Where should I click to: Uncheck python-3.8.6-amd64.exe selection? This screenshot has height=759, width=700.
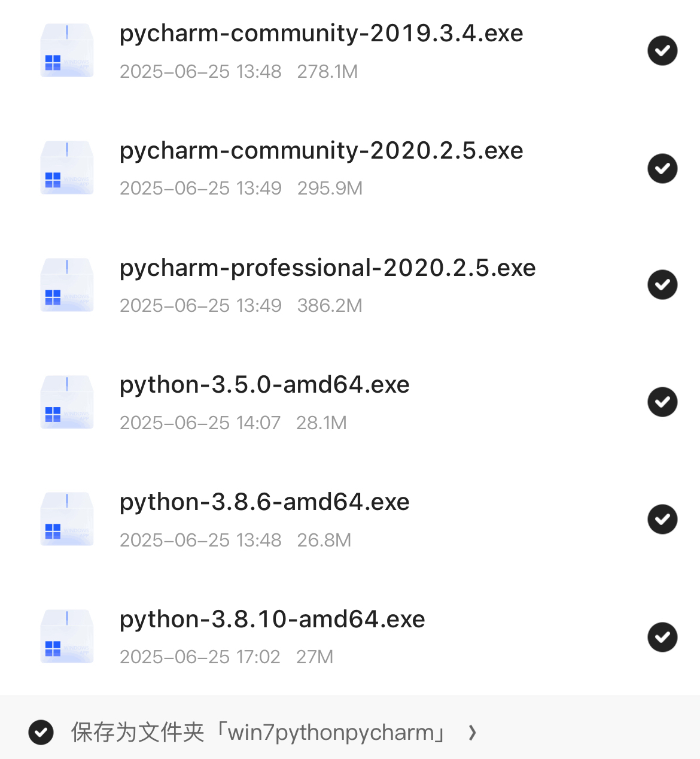(662, 519)
